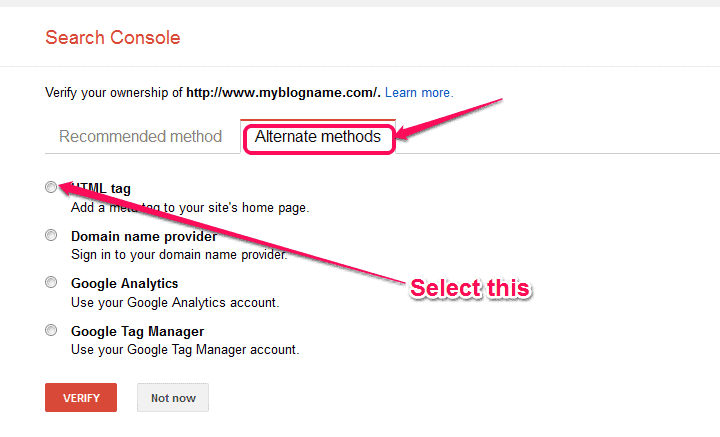Click "Add a meta tag" description text
The width and height of the screenshot is (720, 437).
click(189, 208)
